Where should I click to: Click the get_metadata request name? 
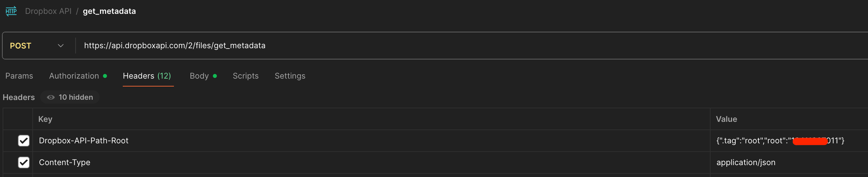109,11
